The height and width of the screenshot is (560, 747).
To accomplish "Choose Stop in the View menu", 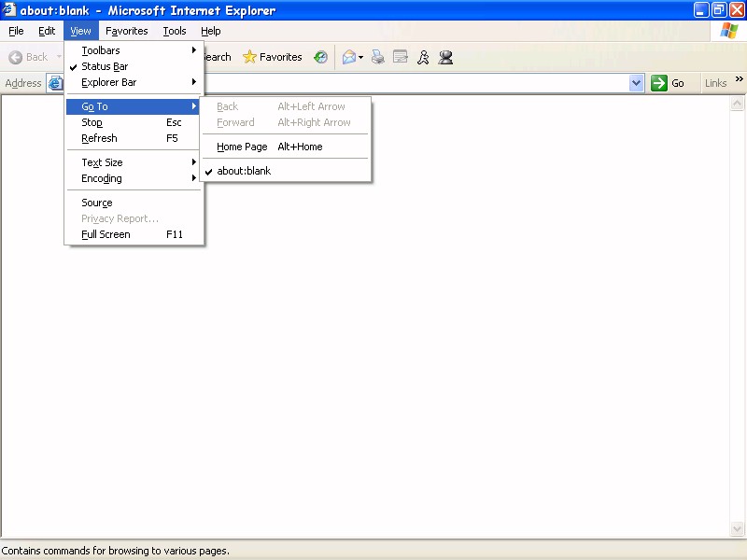I will (134, 122).
